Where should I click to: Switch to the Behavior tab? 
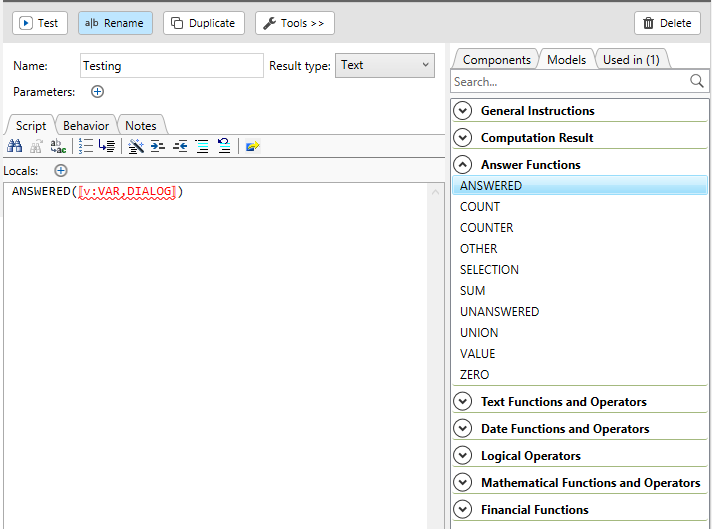pos(86,126)
